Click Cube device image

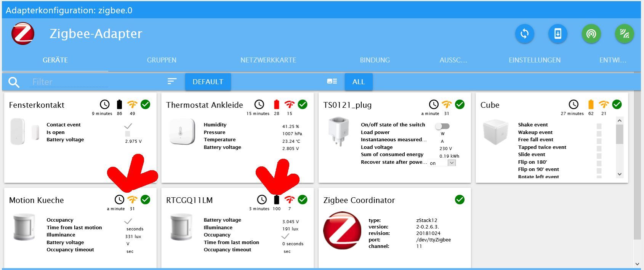point(495,132)
